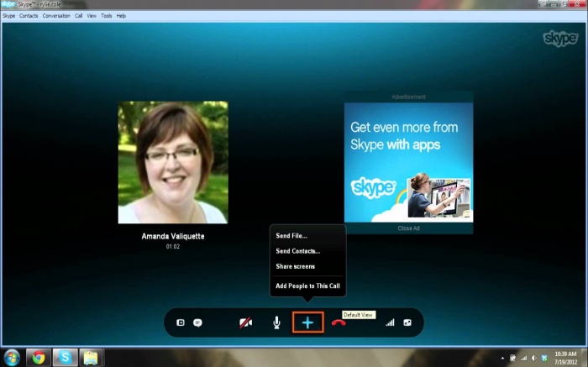End the call with the red hang-up button

[x=339, y=322]
